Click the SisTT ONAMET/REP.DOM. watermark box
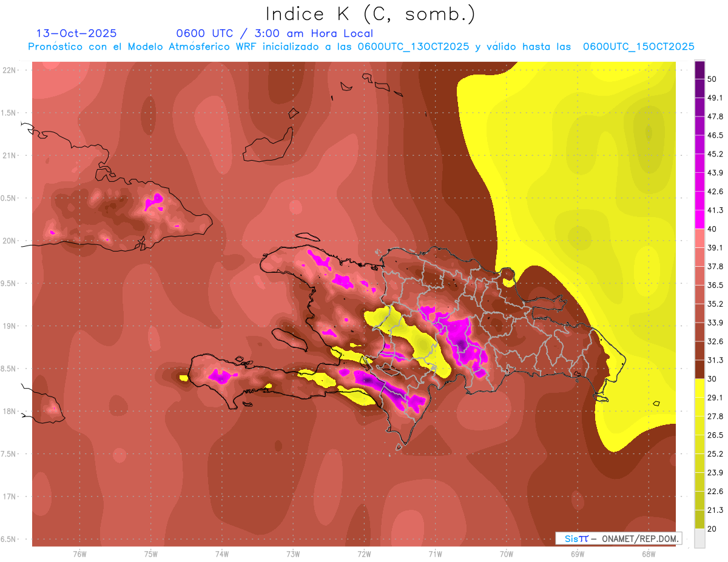This screenshot has height=562, width=728. pos(618,538)
